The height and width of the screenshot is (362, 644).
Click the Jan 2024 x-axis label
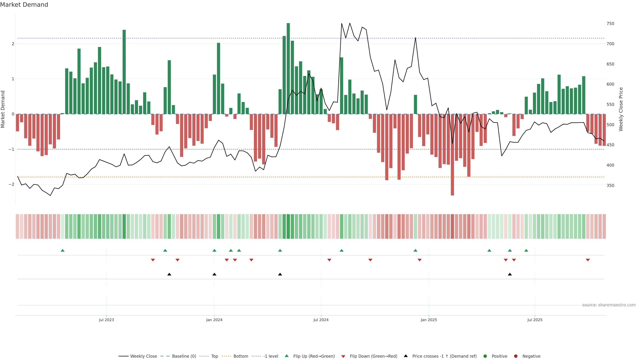(x=214, y=320)
